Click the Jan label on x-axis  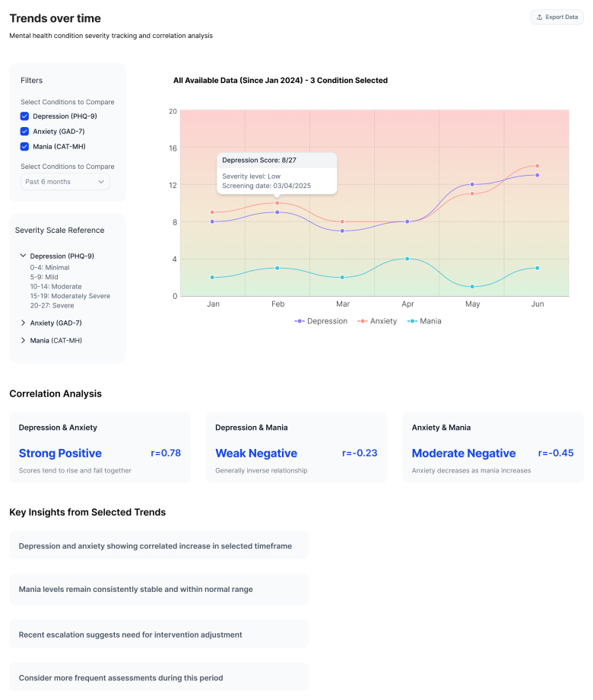(x=213, y=304)
